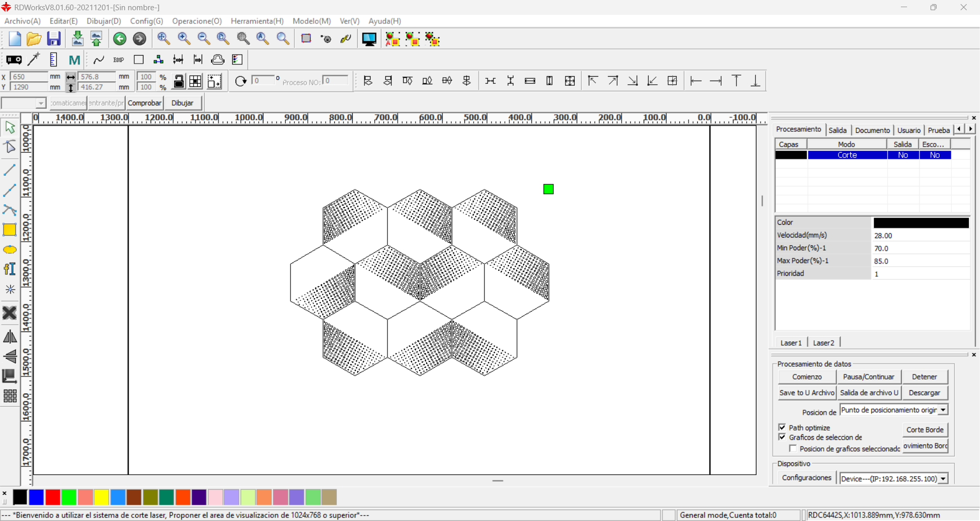Viewport: 980px width, 521px height.
Task: Click the center to page icon
Action: [x=672, y=81]
